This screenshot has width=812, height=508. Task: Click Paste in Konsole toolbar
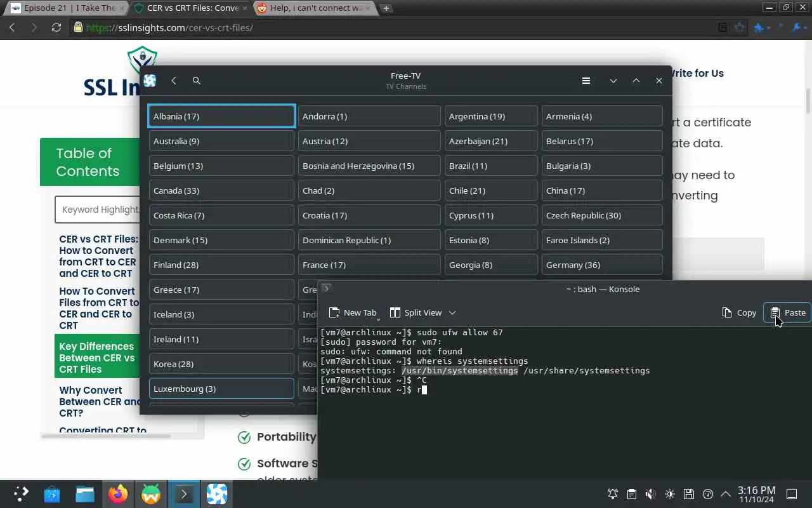[787, 312]
